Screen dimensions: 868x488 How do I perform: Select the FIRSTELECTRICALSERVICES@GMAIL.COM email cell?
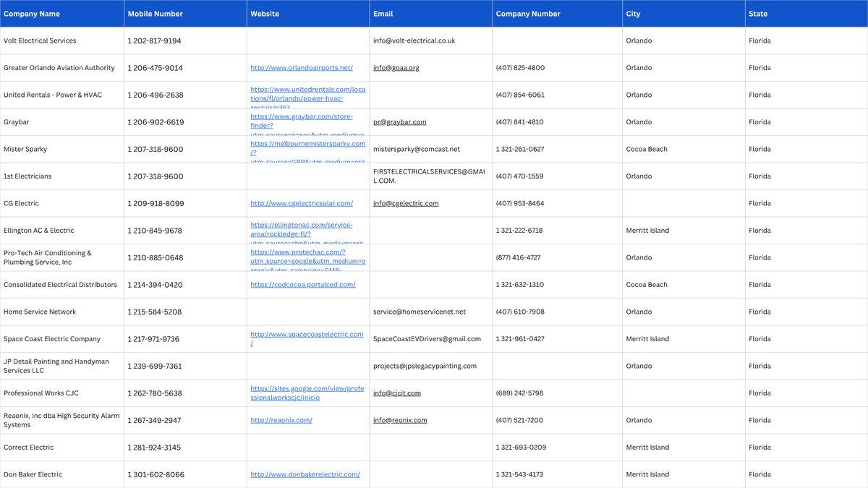tap(431, 176)
